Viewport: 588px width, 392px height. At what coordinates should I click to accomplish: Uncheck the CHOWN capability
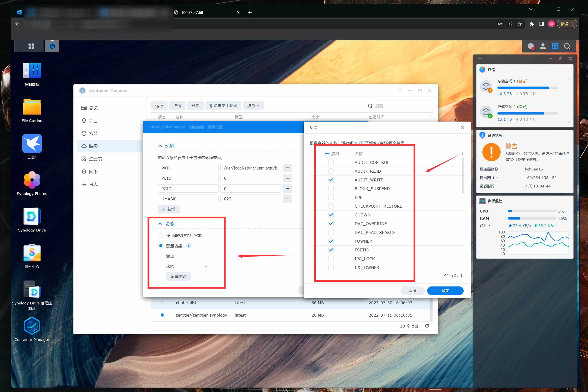331,215
